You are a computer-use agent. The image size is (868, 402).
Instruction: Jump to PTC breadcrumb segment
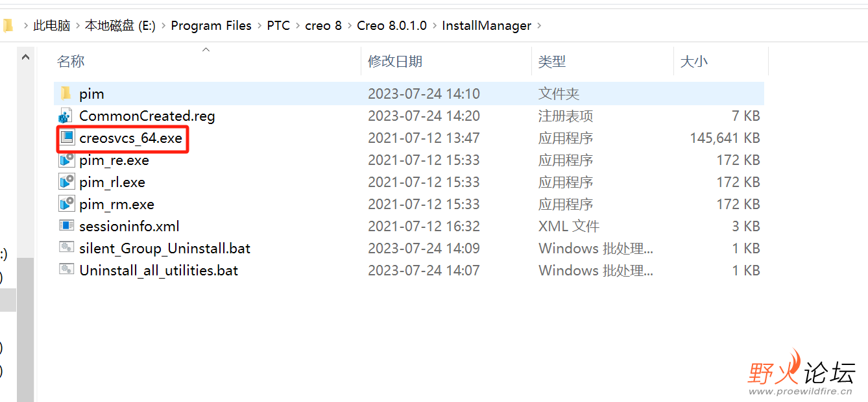point(279,26)
